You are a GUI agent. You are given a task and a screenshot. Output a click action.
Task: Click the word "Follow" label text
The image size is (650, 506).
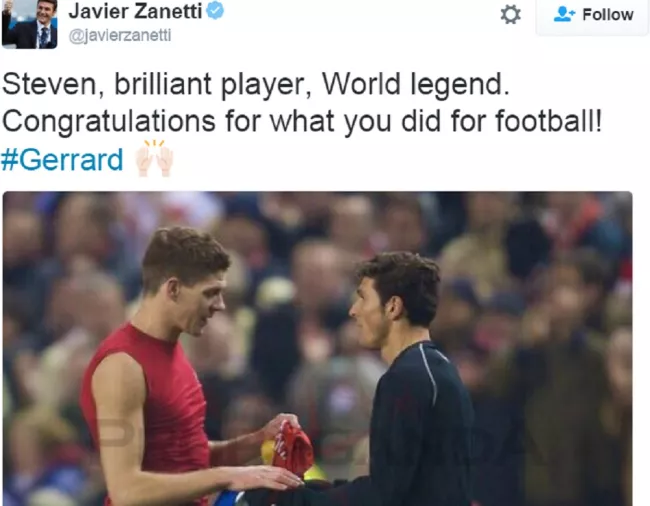(608, 15)
